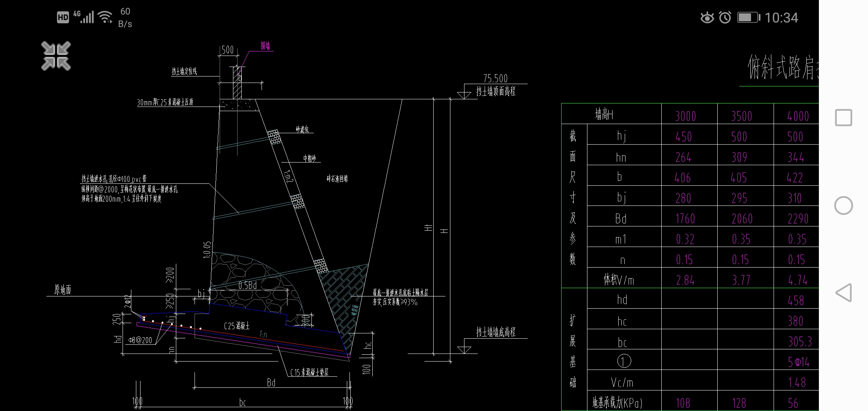Tap the HD indicator in status bar
868x411 pixels.
[x=63, y=18]
